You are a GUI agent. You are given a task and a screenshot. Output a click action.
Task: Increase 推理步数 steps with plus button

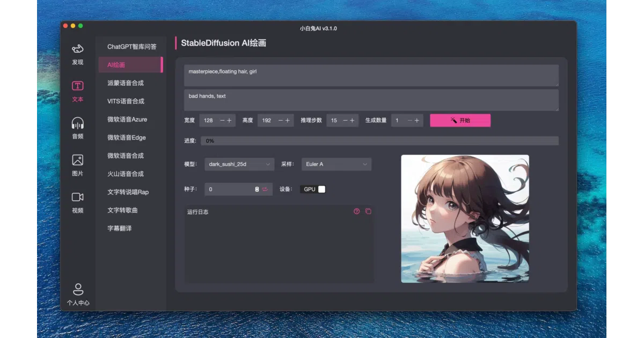coord(353,121)
